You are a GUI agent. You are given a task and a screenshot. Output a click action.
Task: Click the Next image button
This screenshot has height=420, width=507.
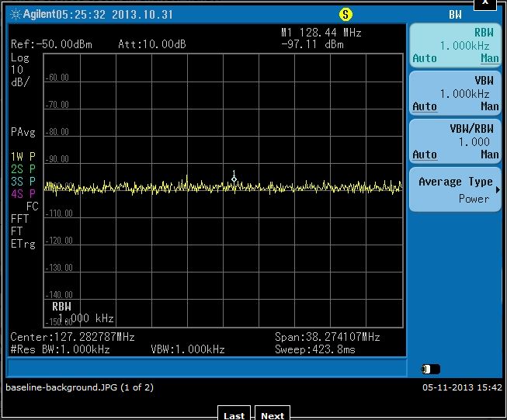[x=273, y=414]
